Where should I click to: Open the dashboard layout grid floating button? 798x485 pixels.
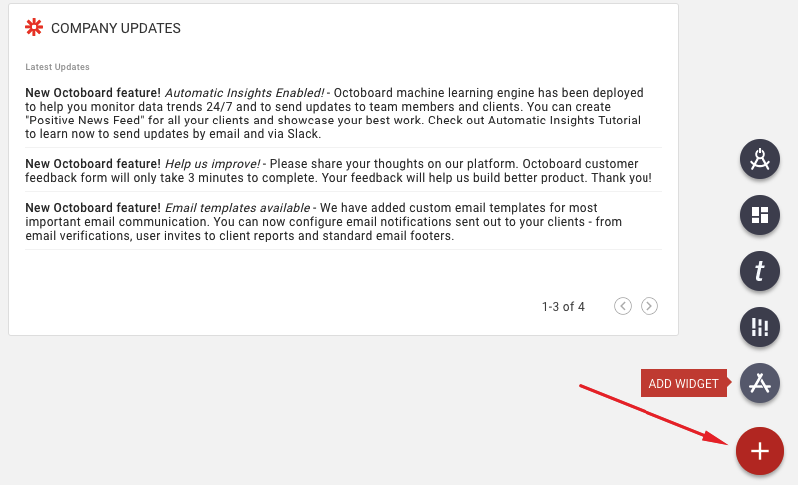[x=759, y=215]
